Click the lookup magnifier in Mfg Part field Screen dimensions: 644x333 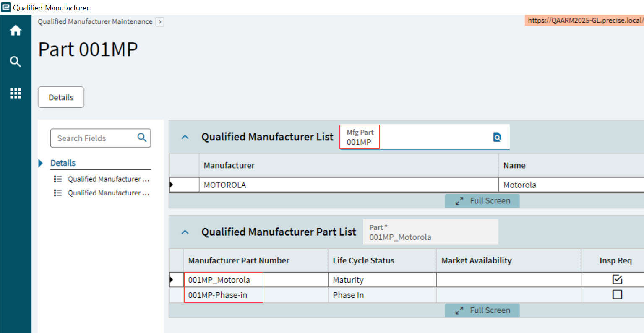[x=497, y=137]
